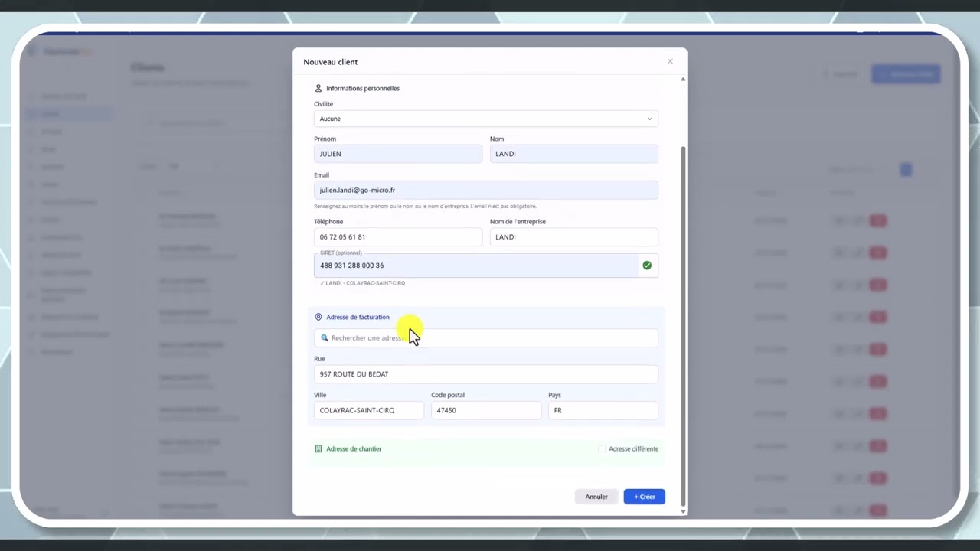Click the Annuler button
Screen dimensions: 980x551
click(596, 497)
